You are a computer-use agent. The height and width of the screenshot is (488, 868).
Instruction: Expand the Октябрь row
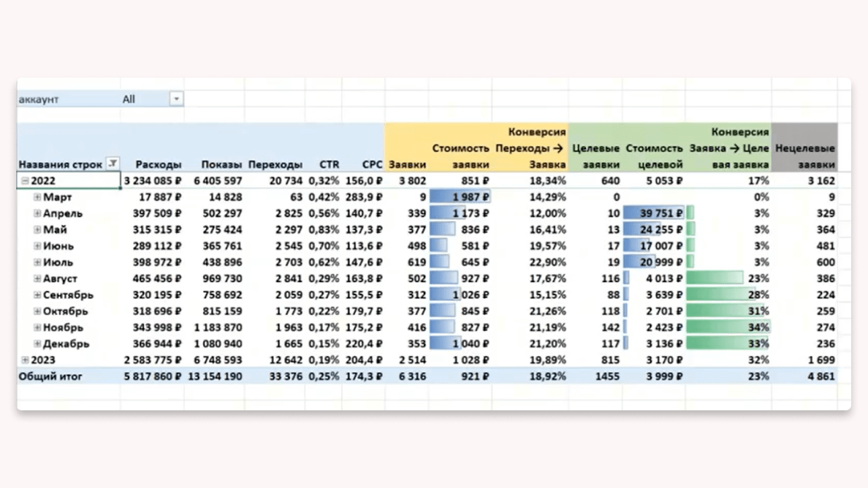[x=37, y=311]
